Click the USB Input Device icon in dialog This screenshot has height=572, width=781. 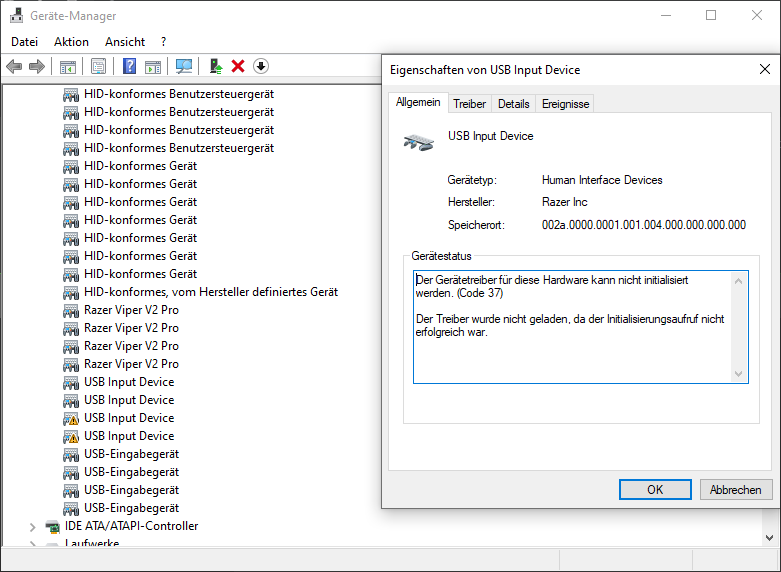[418, 143]
